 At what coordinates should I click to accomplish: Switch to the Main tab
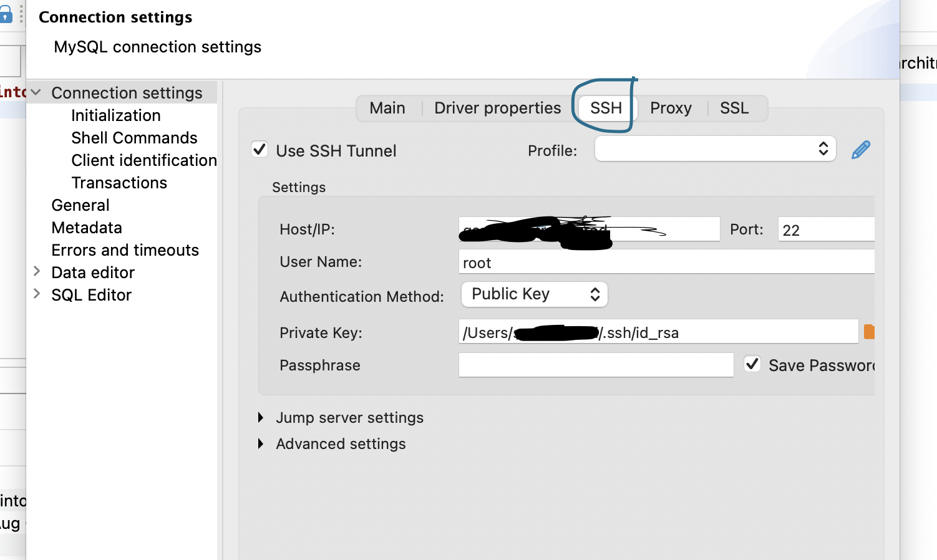387,108
